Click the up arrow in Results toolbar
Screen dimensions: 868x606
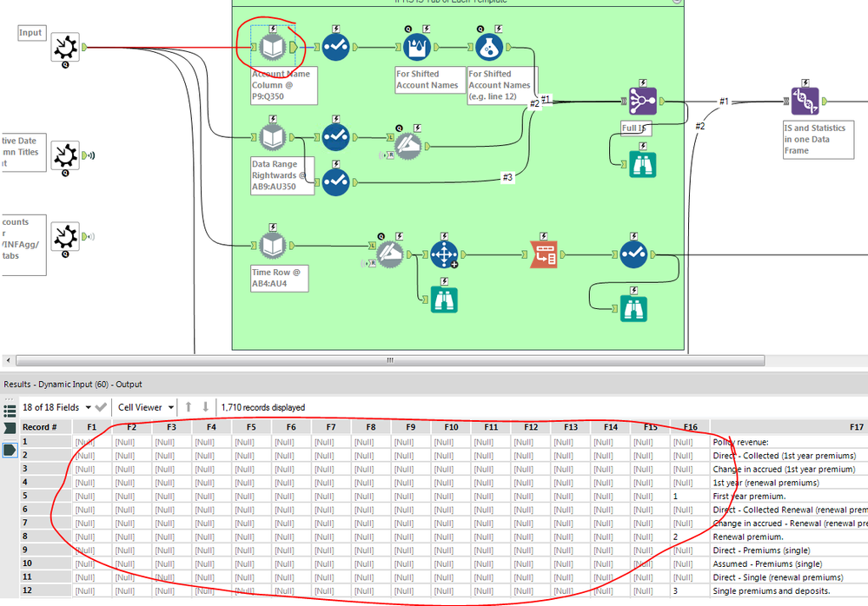[189, 407]
